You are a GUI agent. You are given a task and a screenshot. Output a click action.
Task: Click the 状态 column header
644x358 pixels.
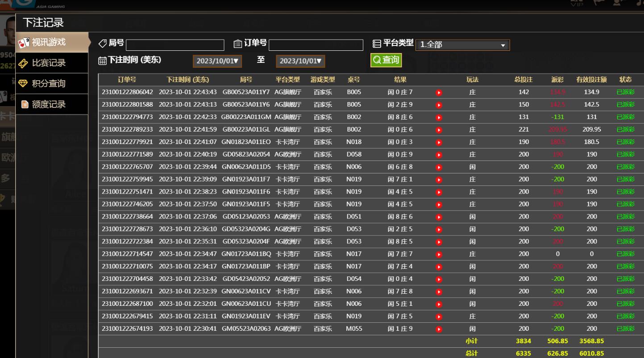pyautogui.click(x=625, y=80)
